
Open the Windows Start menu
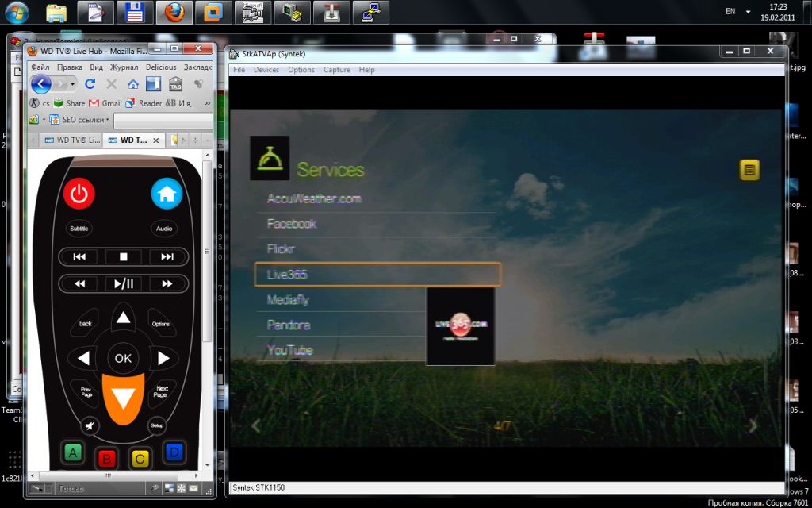tap(17, 13)
